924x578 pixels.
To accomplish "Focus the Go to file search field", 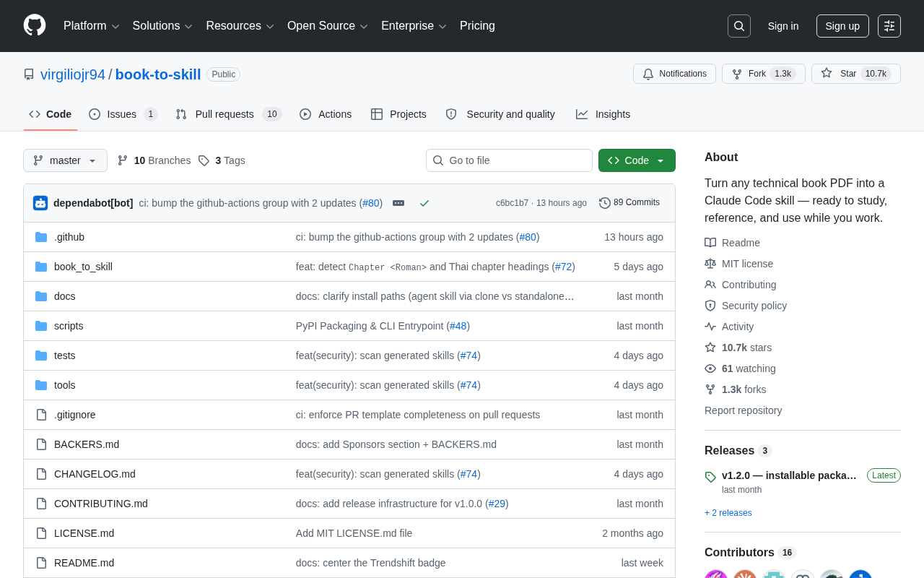I will click(509, 160).
